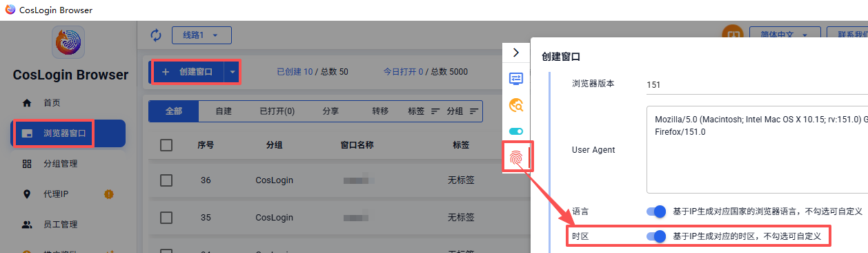Click the 联系我们 button at top right

coord(848,35)
